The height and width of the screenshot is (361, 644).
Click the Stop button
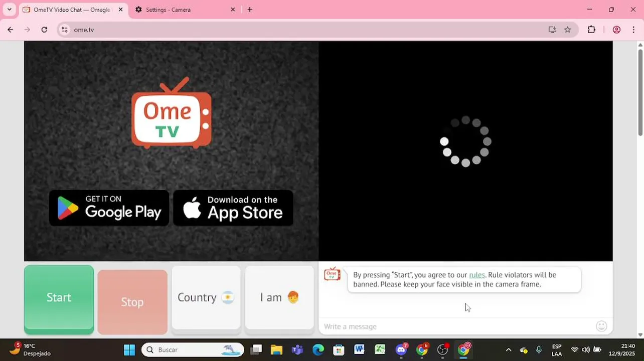[x=132, y=302]
